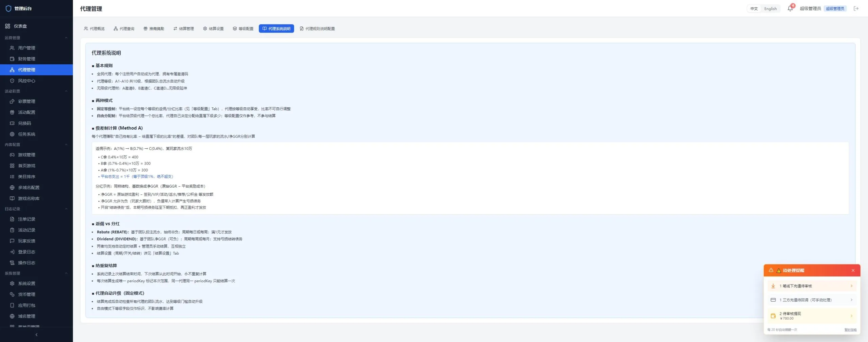Select 首页游戏 sidebar item

click(36, 166)
